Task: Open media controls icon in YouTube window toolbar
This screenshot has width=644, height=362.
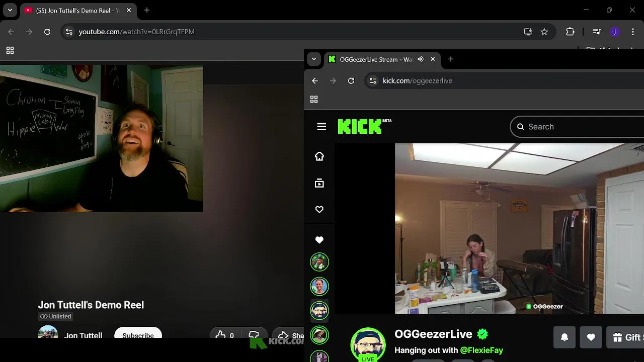Action: [597, 32]
